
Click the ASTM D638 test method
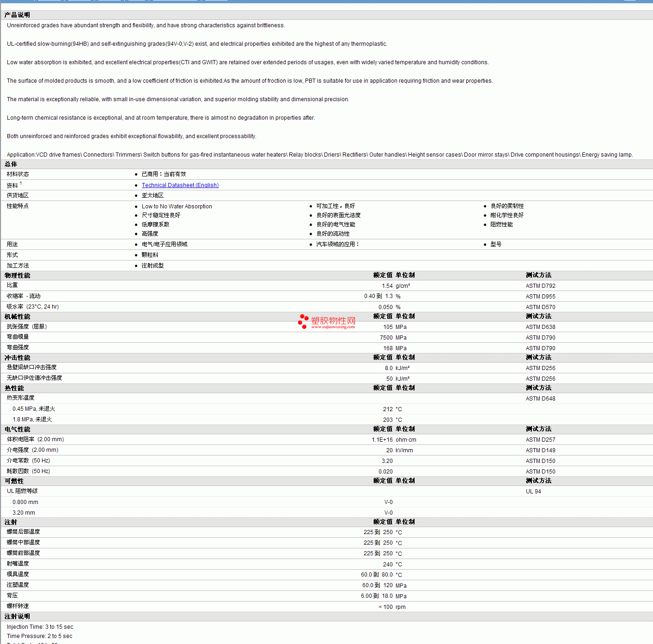pyautogui.click(x=541, y=327)
